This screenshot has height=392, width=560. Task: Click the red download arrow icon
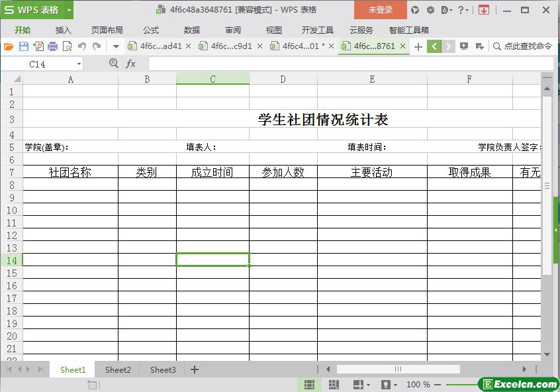[x=484, y=10]
